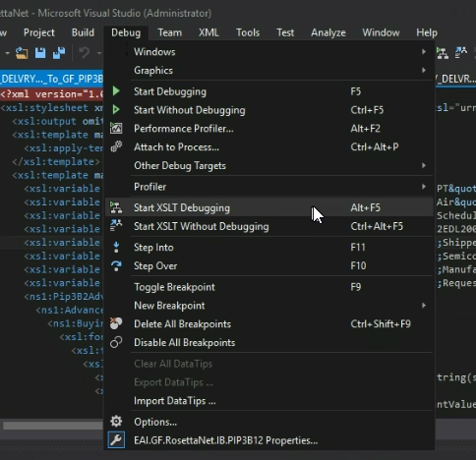Viewport: 476px width, 460px height.
Task: Open the Test menu
Action: (x=285, y=32)
